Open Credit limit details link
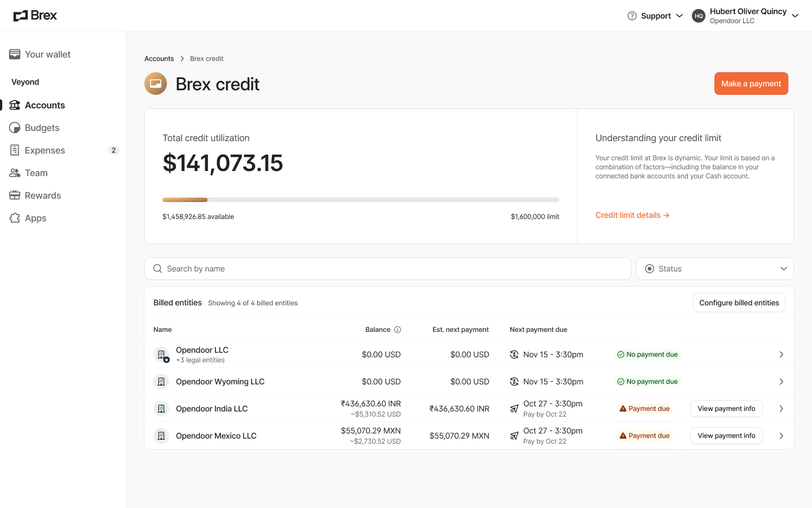This screenshot has height=508, width=812. 632,215
